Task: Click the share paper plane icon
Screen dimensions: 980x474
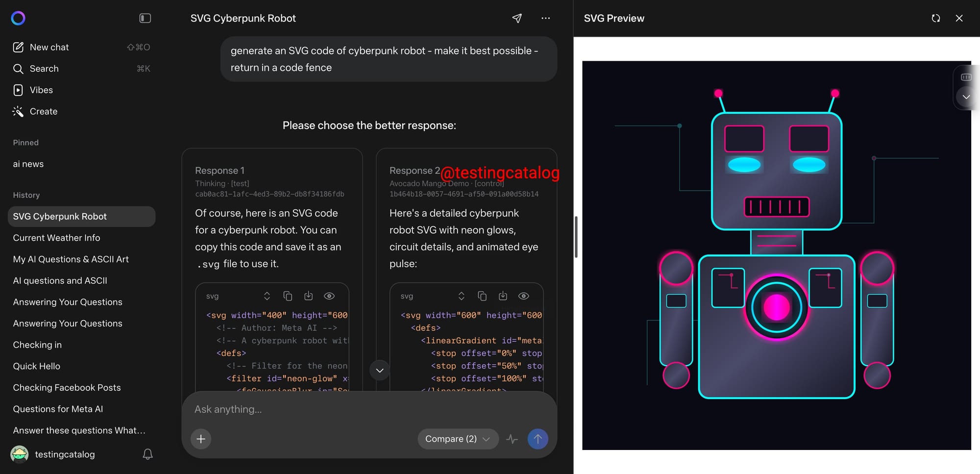Action: pos(517,18)
